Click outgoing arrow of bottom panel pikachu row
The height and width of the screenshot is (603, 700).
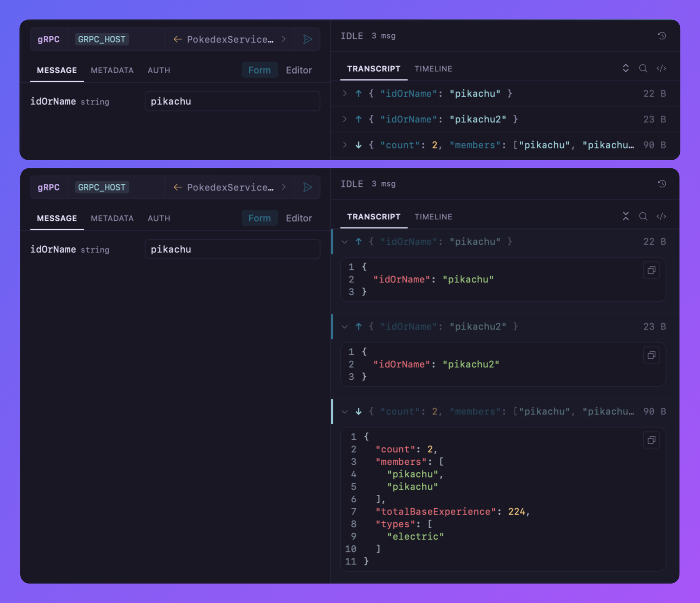click(358, 242)
